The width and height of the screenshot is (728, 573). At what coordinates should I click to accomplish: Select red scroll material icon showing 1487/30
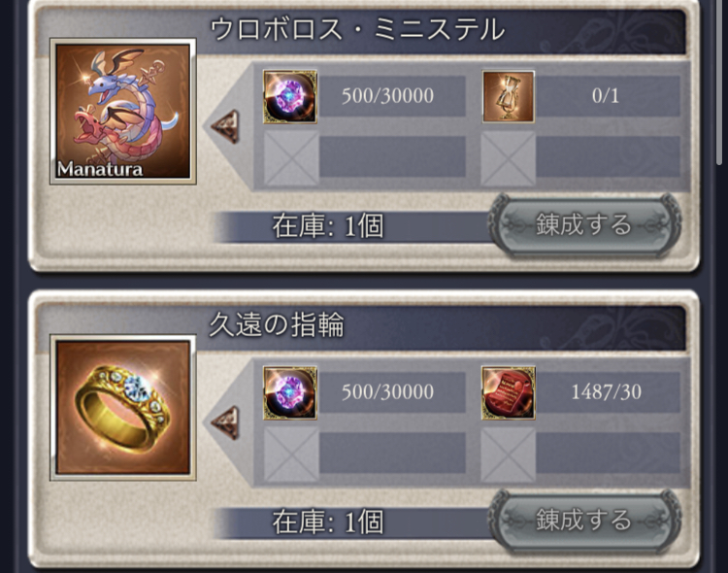509,393
